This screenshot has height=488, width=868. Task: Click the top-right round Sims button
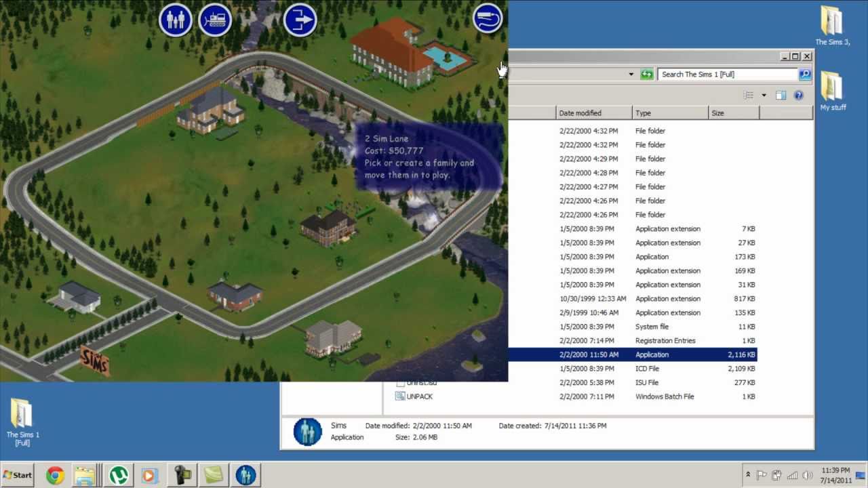(488, 18)
